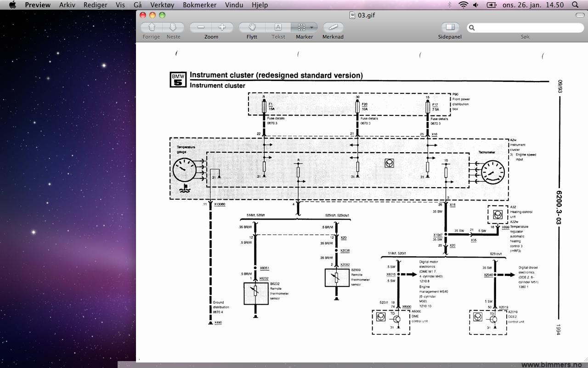Viewport: 588px width, 368px height.
Task: Click the 'A2019 DDE2 control unit' label
Action: click(x=516, y=316)
